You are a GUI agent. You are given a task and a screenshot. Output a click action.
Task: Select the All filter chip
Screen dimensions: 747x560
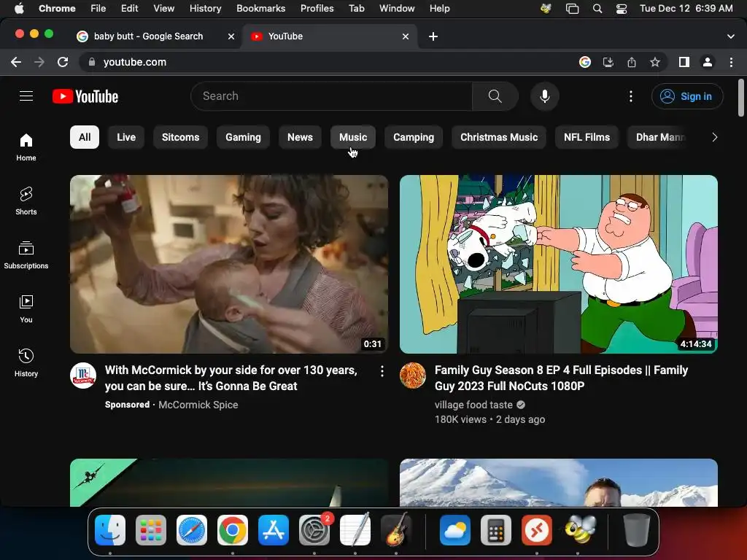point(85,137)
